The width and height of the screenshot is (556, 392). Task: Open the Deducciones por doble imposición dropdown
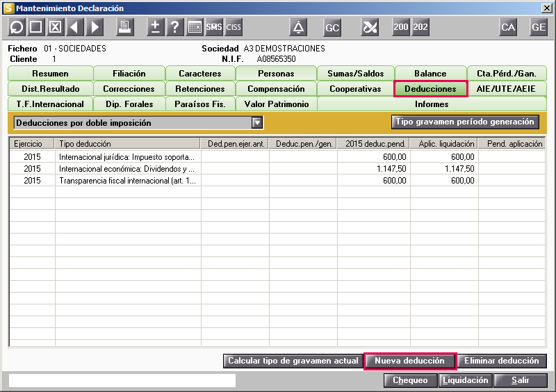click(257, 123)
